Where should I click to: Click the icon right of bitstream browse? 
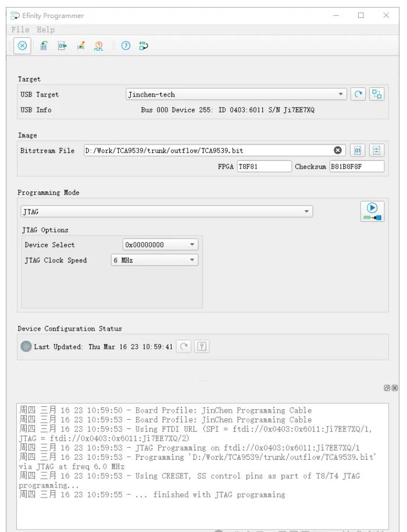(377, 150)
